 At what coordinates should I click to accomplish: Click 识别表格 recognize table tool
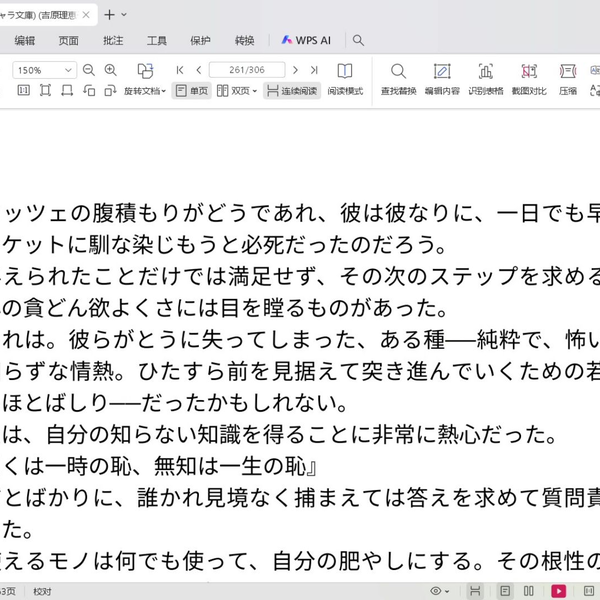(486, 80)
